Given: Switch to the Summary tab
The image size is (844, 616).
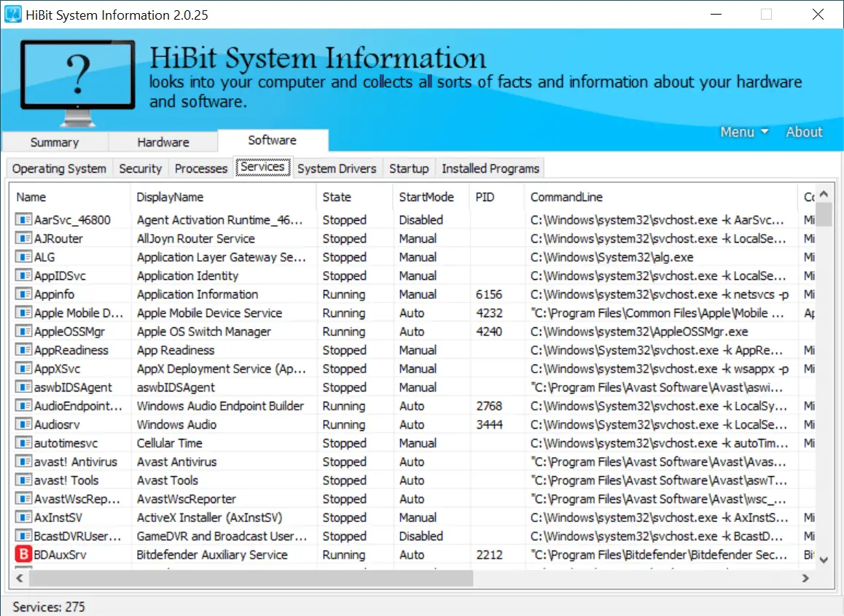Looking at the screenshot, I should tap(55, 142).
